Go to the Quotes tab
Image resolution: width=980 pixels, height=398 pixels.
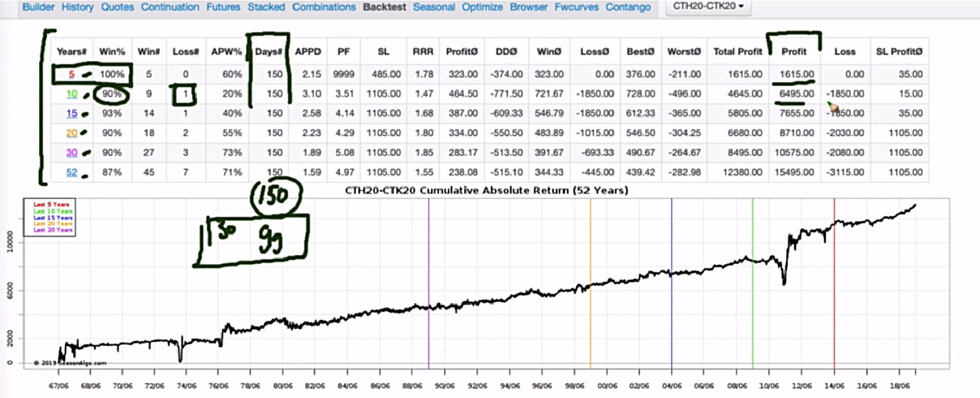(117, 7)
